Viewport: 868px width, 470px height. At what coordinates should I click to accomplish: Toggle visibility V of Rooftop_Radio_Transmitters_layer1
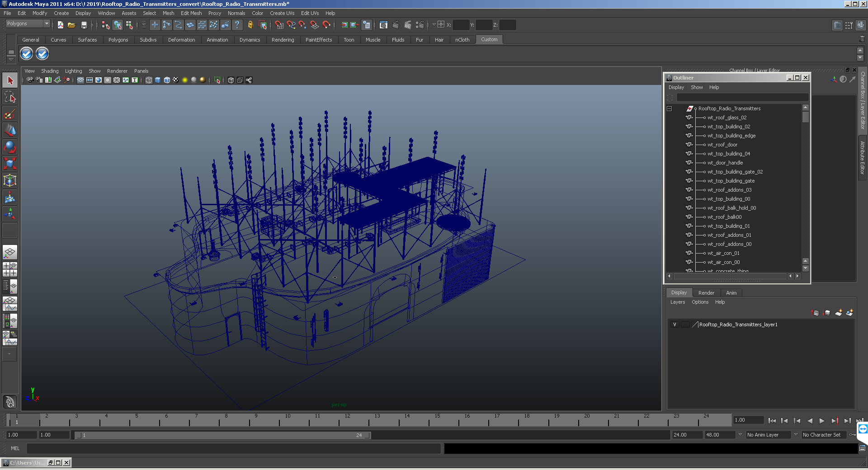point(675,324)
